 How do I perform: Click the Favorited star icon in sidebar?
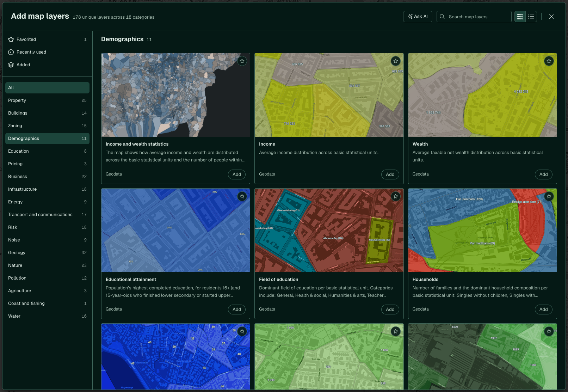[11, 39]
